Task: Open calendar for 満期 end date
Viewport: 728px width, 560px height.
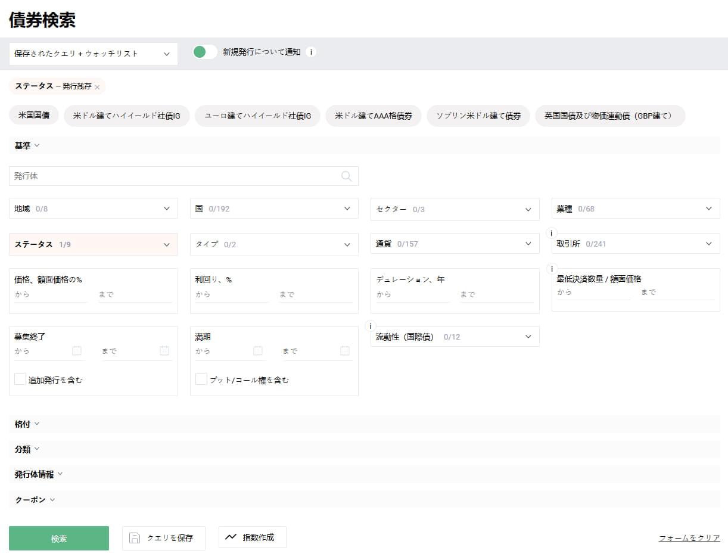Action: click(345, 351)
